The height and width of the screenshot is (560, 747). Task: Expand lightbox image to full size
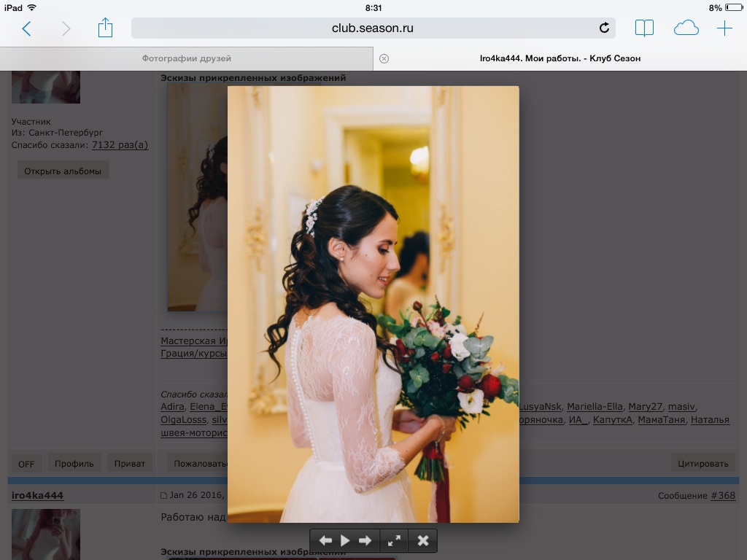(394, 540)
